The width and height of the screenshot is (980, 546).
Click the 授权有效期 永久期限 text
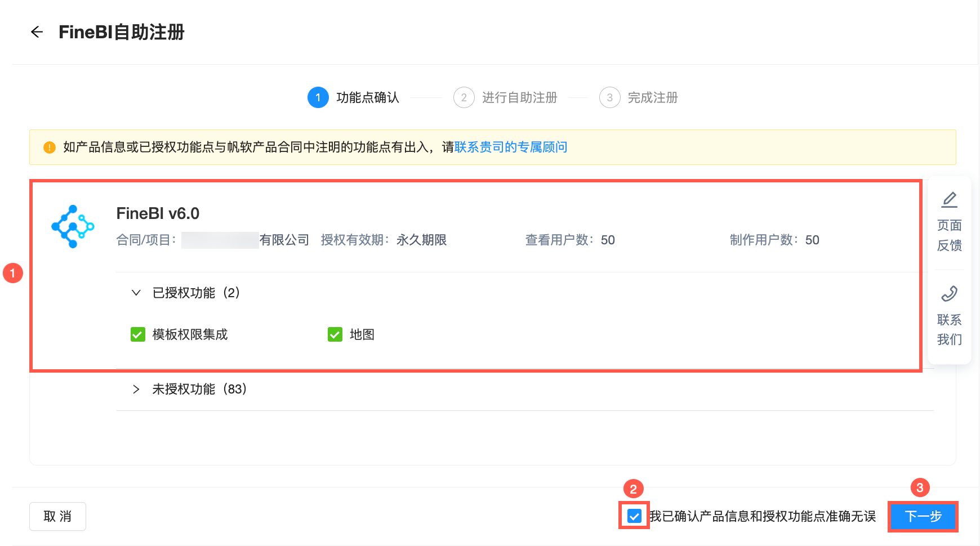[x=384, y=240]
